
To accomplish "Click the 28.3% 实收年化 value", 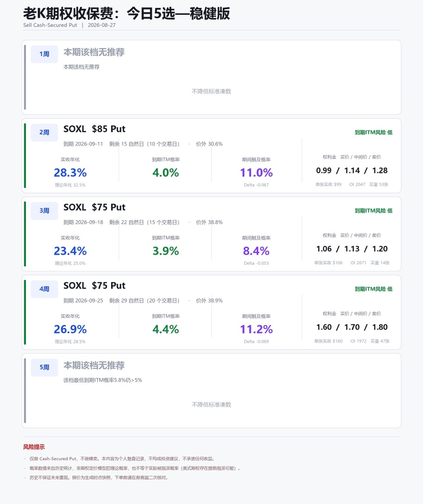I will click(70, 173).
